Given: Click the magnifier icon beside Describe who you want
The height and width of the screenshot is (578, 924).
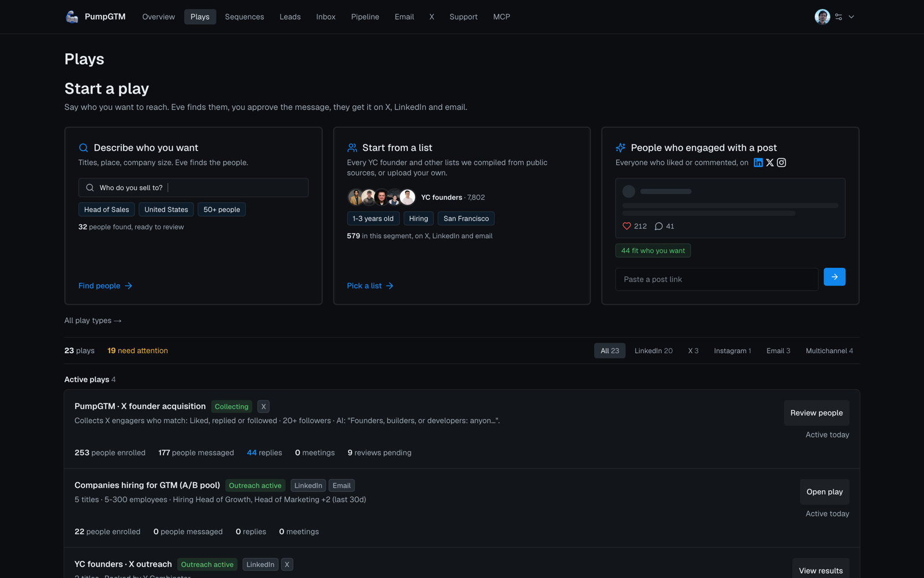Looking at the screenshot, I should click(x=83, y=147).
